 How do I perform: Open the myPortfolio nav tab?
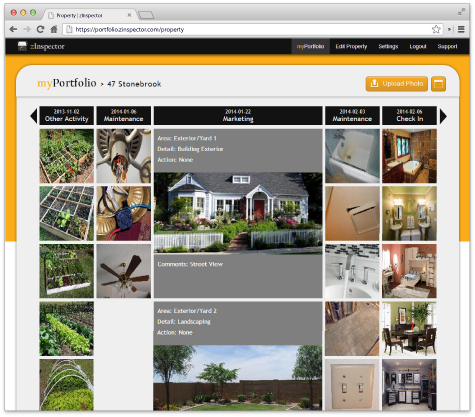tap(310, 46)
